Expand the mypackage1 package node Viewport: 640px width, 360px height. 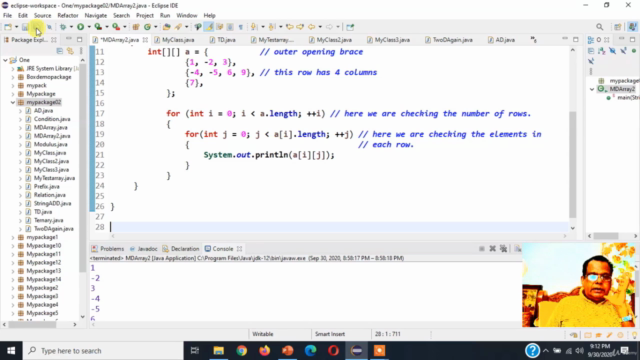coord(13,237)
